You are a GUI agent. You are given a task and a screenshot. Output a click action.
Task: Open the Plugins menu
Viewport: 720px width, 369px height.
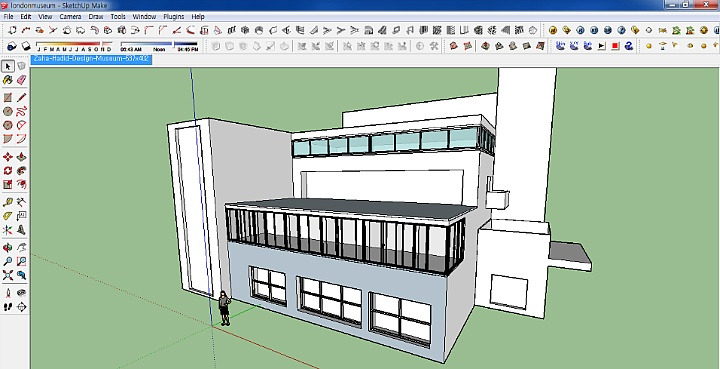coord(174,17)
